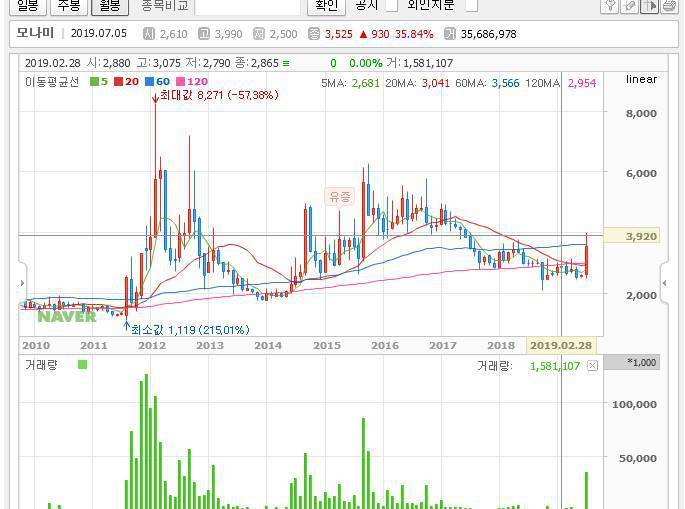Click the 종 closing price icon

pos(314,34)
